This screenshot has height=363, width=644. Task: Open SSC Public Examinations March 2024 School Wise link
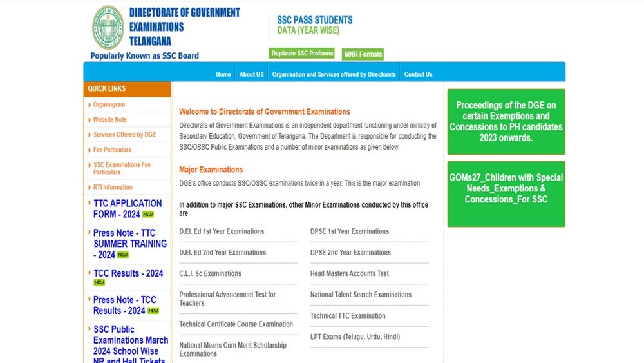point(131,344)
